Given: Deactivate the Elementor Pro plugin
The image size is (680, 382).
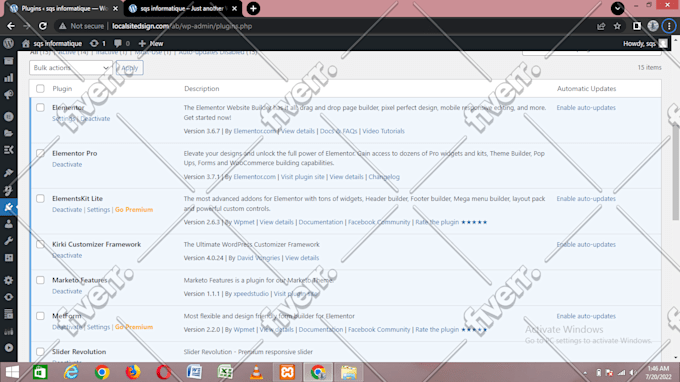Looking at the screenshot, I should click(x=67, y=164).
